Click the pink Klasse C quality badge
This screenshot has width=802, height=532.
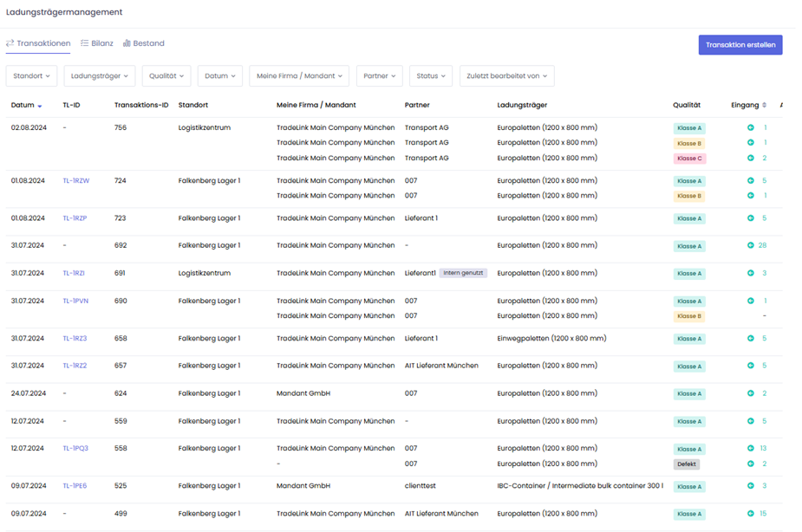(x=689, y=159)
